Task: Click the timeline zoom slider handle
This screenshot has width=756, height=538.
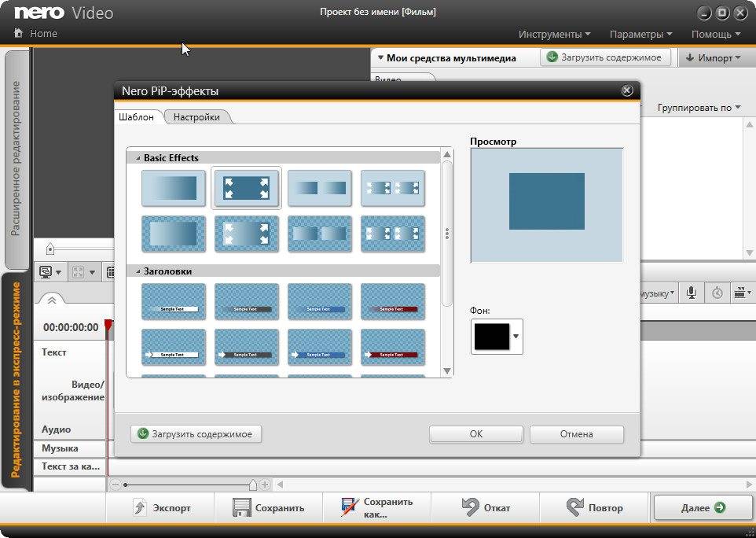Action: point(252,485)
